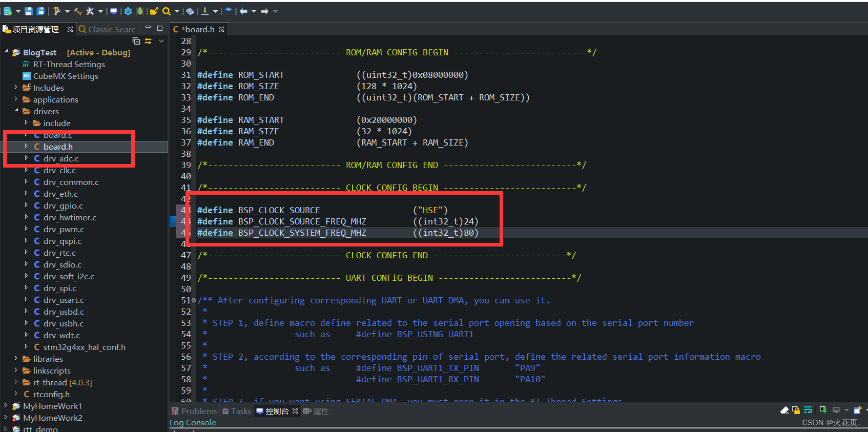Click the Build hammer-wrench icon

[57, 11]
